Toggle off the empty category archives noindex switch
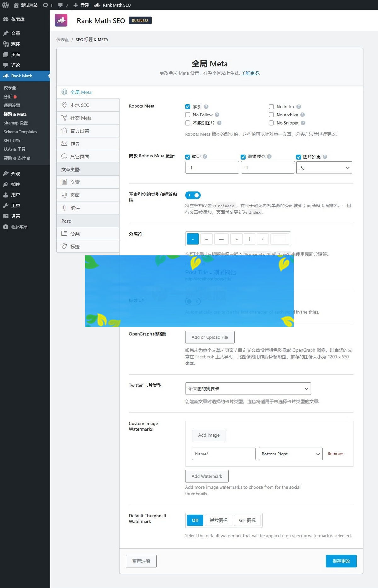Viewport: 378px width, 588px height. click(x=193, y=195)
